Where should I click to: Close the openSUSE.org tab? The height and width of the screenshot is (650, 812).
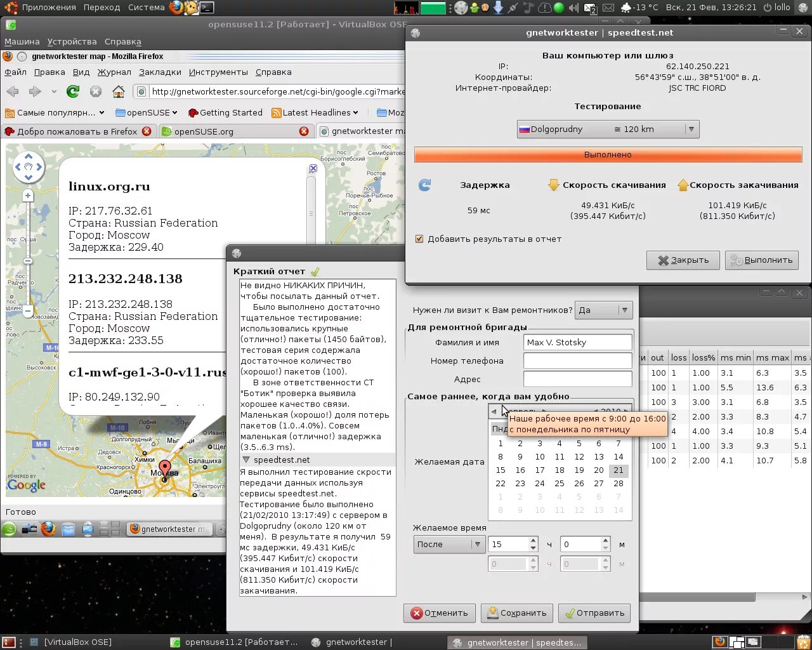click(x=304, y=131)
